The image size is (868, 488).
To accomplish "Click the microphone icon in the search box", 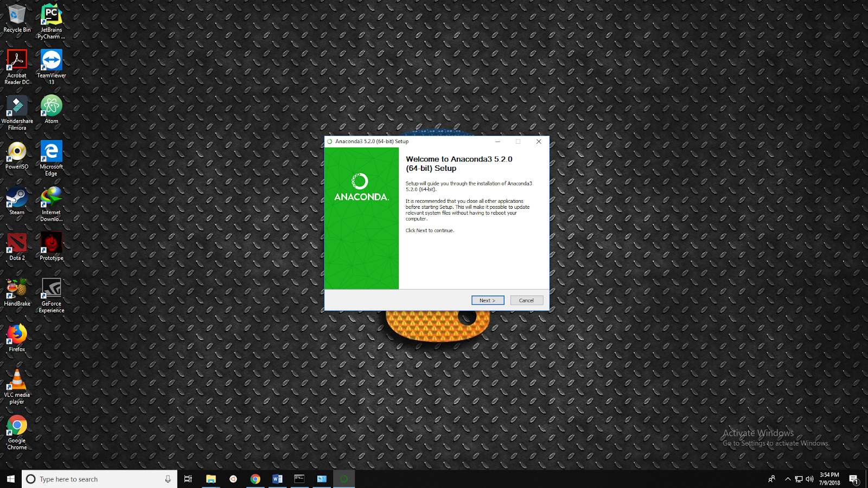I will pyautogui.click(x=168, y=479).
